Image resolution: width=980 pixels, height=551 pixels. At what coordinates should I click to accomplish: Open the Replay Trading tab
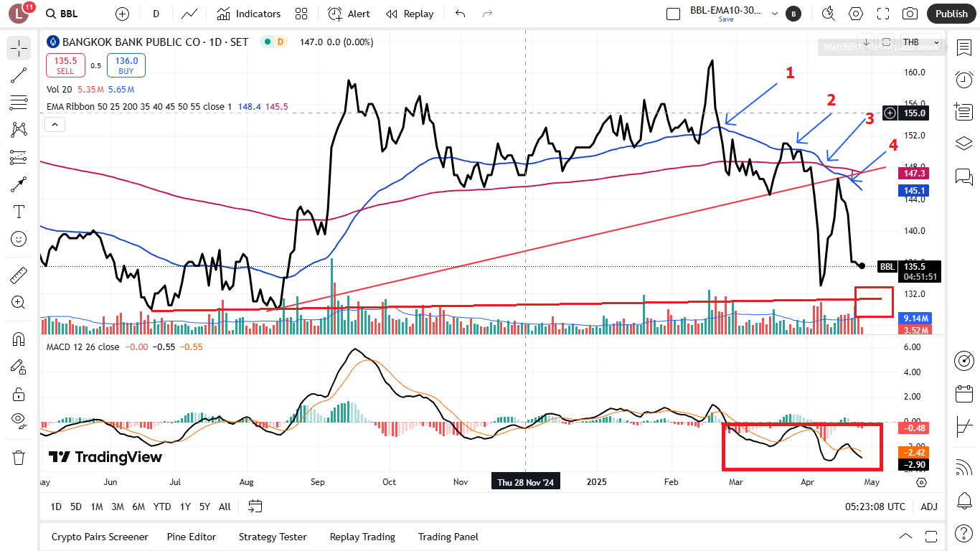[x=362, y=537]
